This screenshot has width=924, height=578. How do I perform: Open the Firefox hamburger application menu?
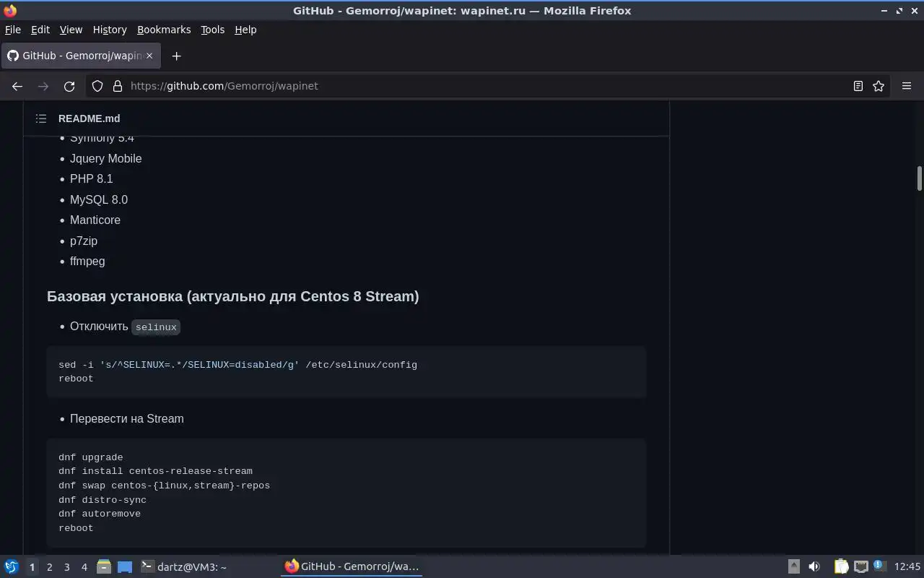pyautogui.click(x=907, y=86)
